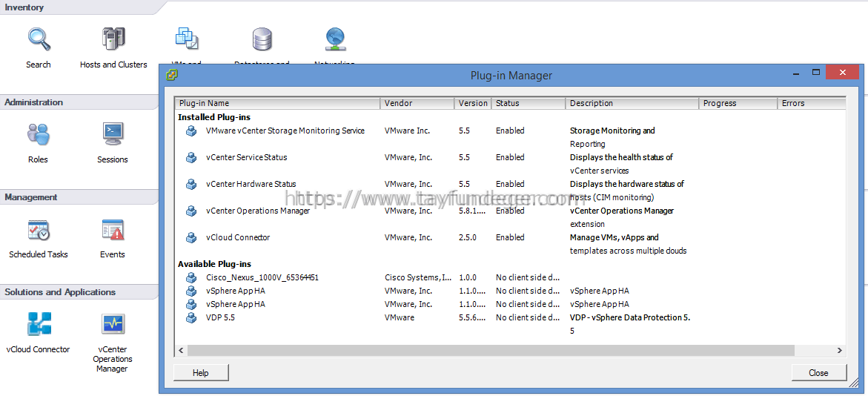Launch vCloud Connector solution icon
Viewport: 868px width, 396px height.
(x=39, y=324)
